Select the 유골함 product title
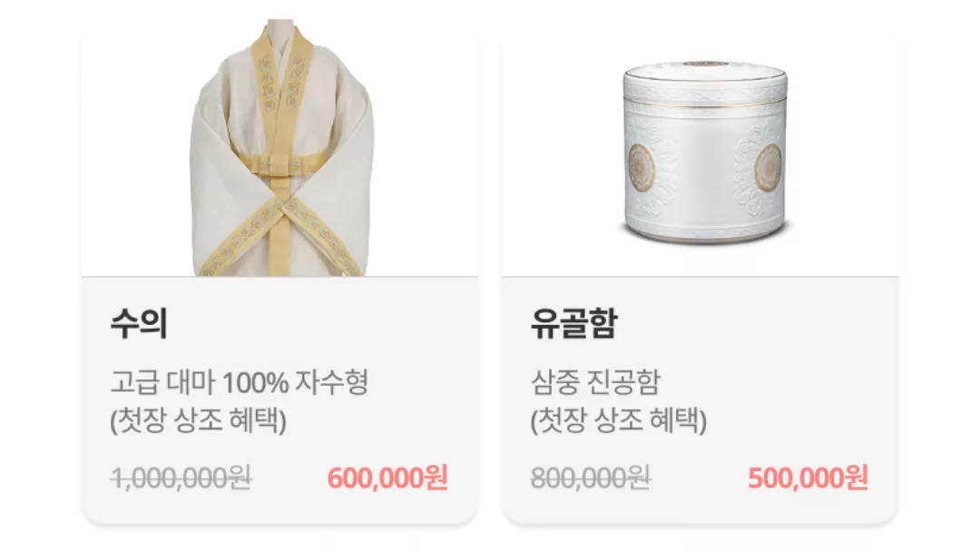 [573, 324]
